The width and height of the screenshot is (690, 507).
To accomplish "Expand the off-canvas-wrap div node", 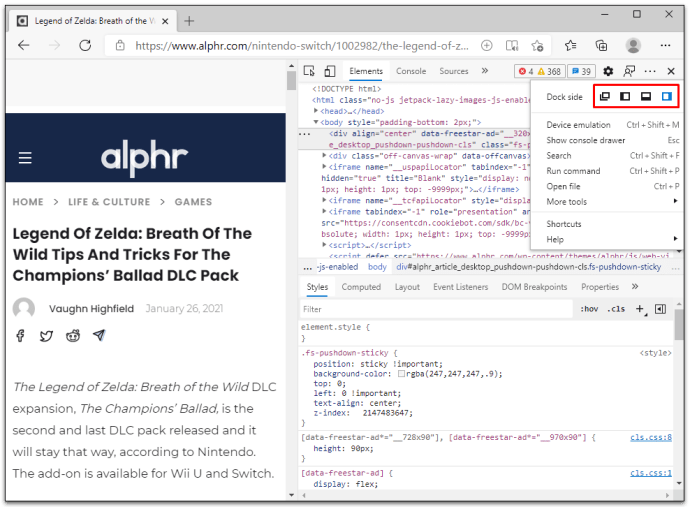I will (x=324, y=155).
